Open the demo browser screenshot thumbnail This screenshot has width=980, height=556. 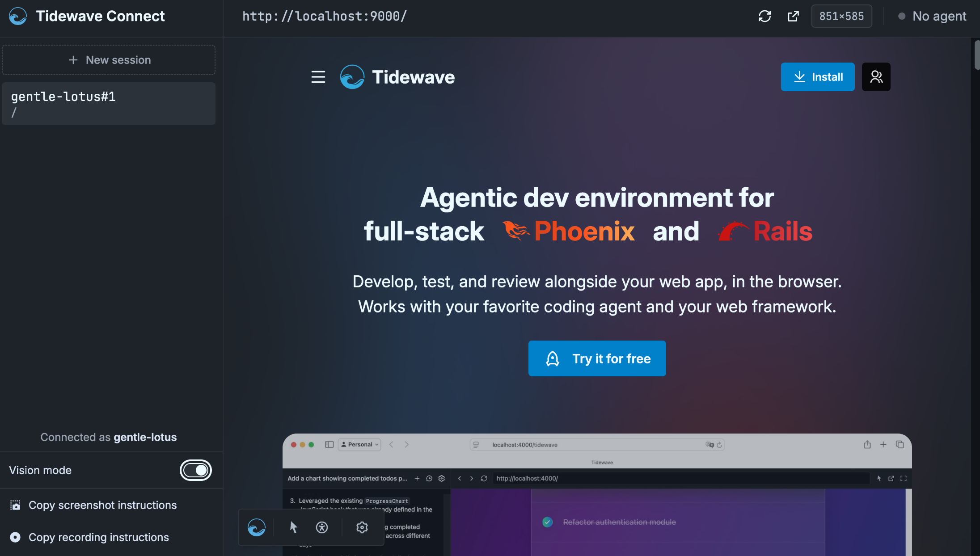pyautogui.click(x=597, y=495)
